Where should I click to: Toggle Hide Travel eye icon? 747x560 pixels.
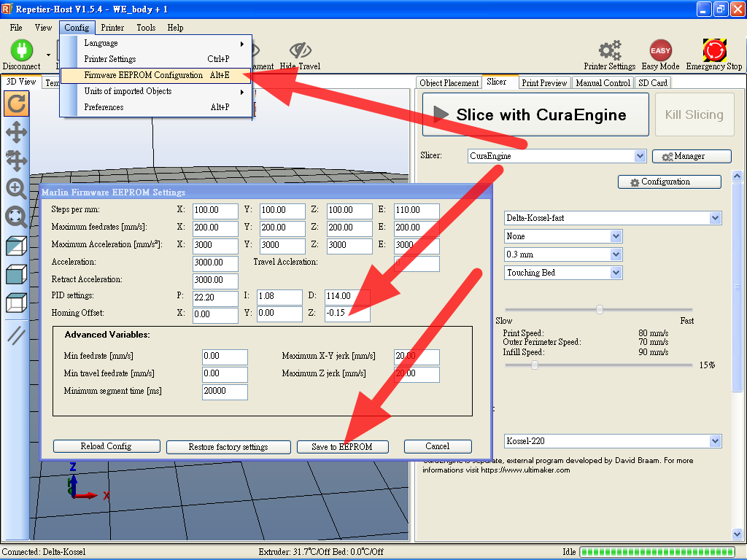coord(300,50)
